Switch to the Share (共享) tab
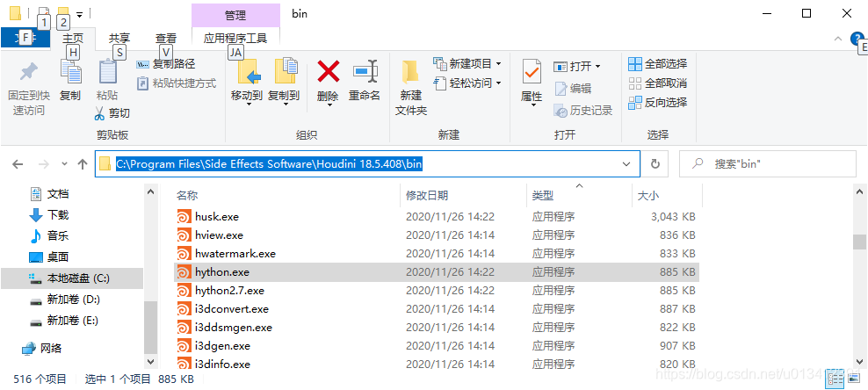The height and width of the screenshot is (390, 868). tap(119, 38)
